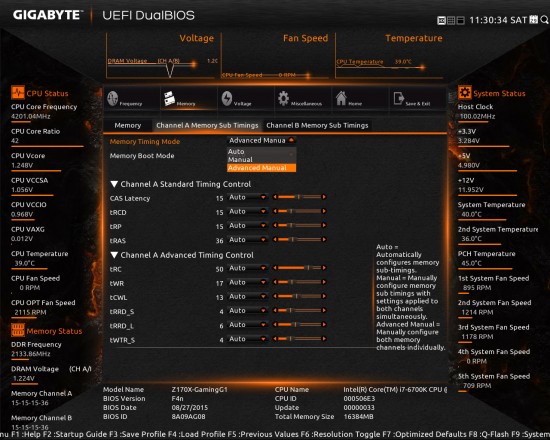550x440 pixels.
Task: Collapse Channel A Advanced Timing Control
Action: pos(114,255)
